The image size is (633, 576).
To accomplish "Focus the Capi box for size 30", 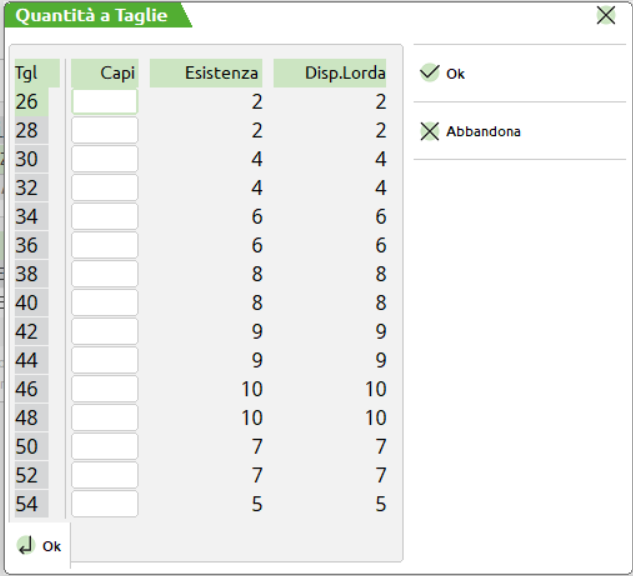I will (x=104, y=160).
